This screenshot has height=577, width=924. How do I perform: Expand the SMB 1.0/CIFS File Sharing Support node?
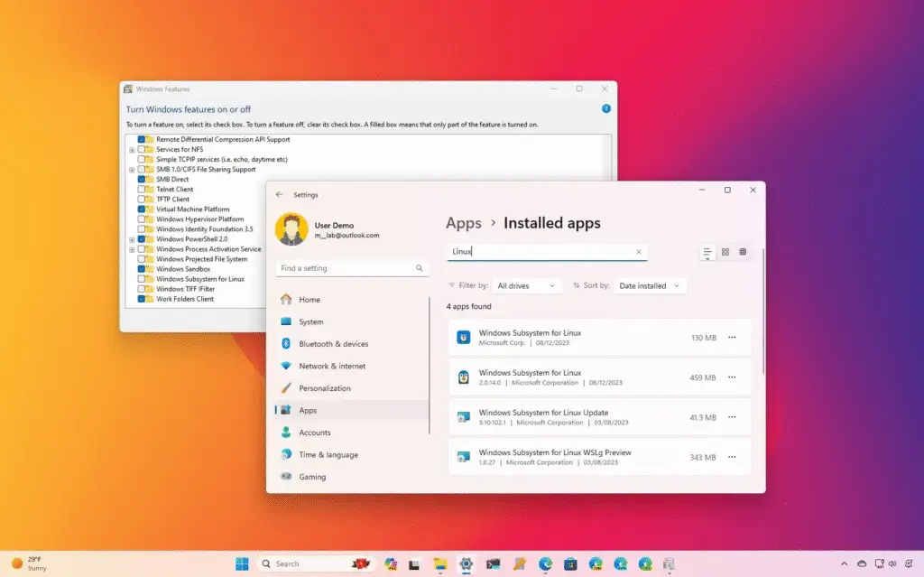pyautogui.click(x=130, y=170)
